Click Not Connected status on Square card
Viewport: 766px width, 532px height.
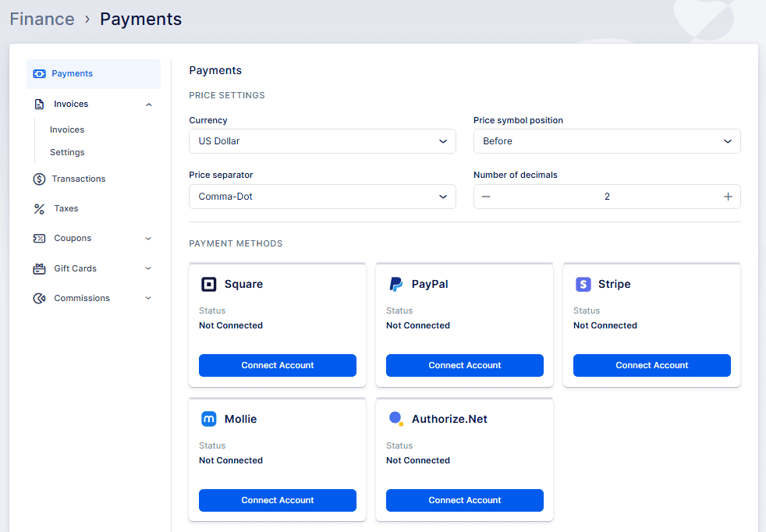pyautogui.click(x=231, y=325)
